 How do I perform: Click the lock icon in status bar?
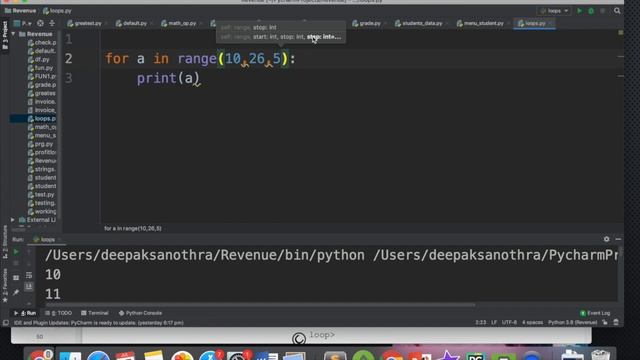pyautogui.click(x=605, y=322)
